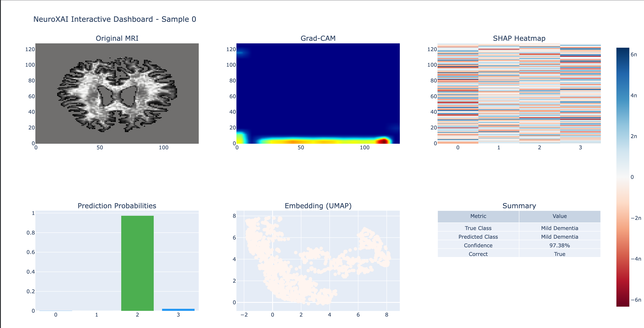Click the small blue class 3 bar
644x328 pixels.
178,310
